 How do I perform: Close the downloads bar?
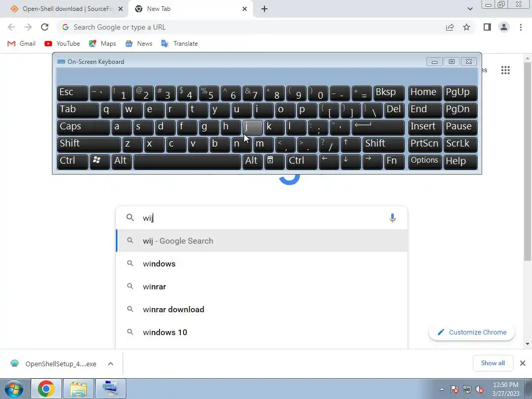pyautogui.click(x=523, y=363)
